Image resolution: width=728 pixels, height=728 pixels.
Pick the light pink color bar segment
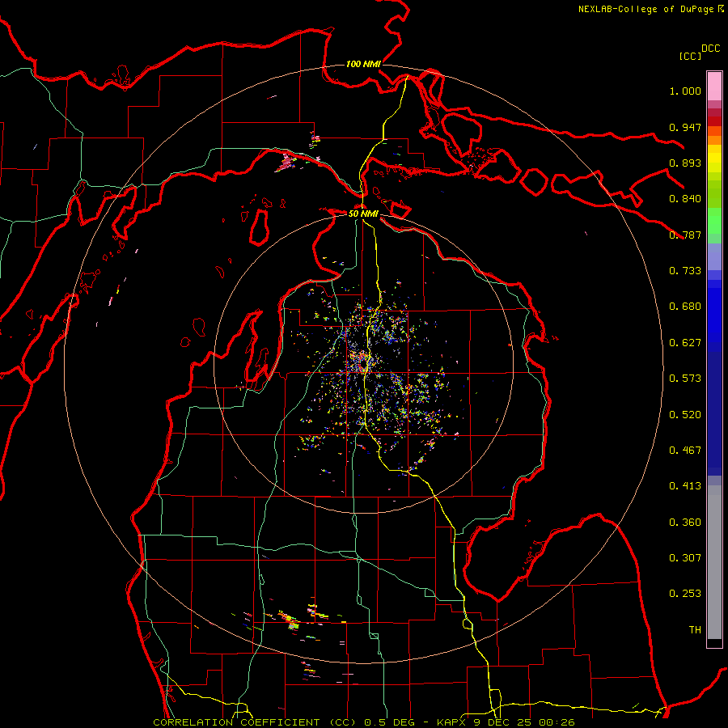pyautogui.click(x=714, y=87)
